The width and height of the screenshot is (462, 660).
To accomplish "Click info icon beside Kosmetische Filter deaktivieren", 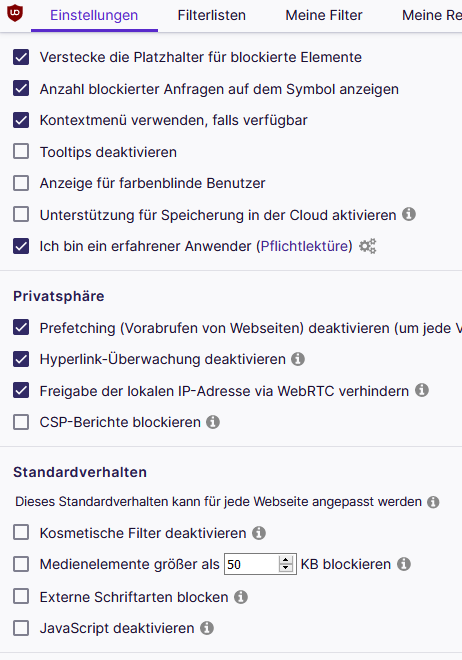I will (259, 533).
